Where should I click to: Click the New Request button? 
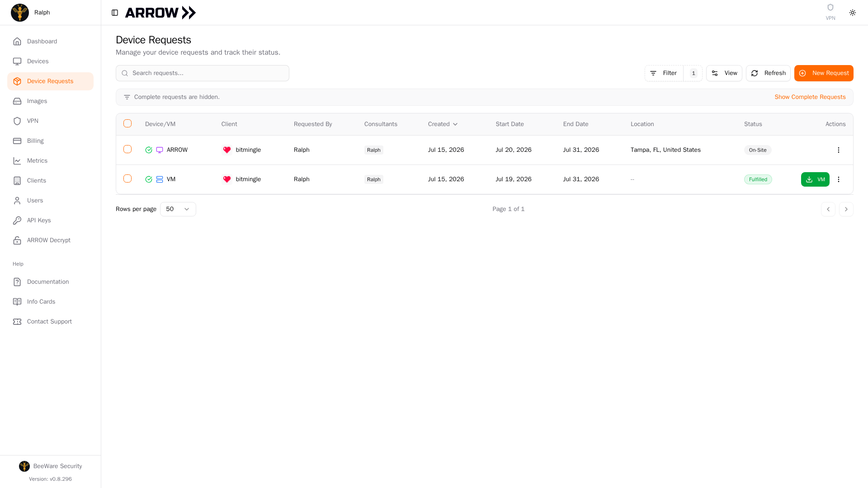(x=823, y=73)
